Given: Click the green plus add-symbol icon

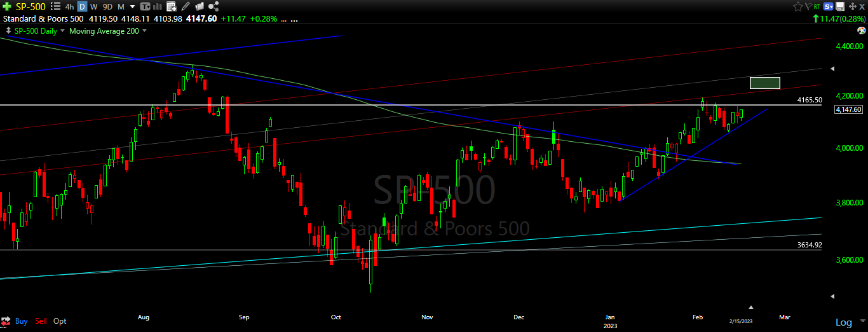Looking at the screenshot, I should pos(7,6).
